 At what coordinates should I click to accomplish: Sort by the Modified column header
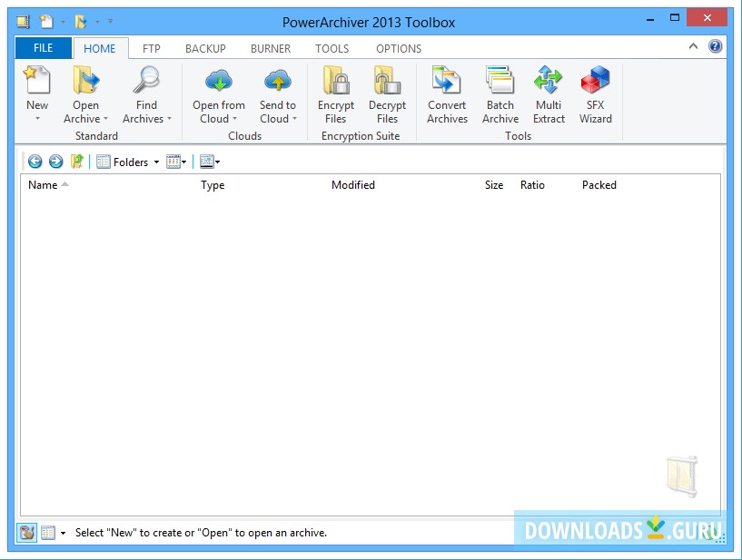tap(353, 185)
